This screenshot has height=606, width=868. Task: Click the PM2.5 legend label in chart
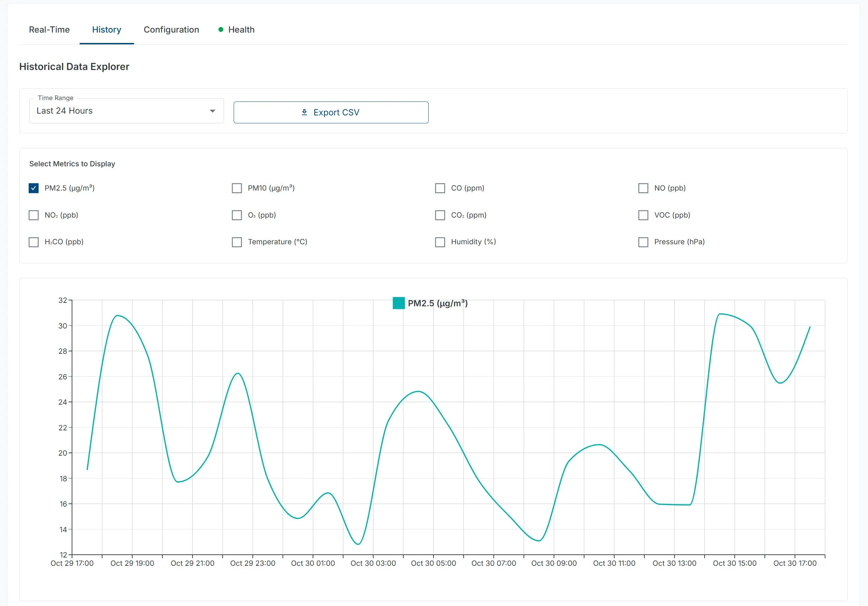click(x=437, y=303)
